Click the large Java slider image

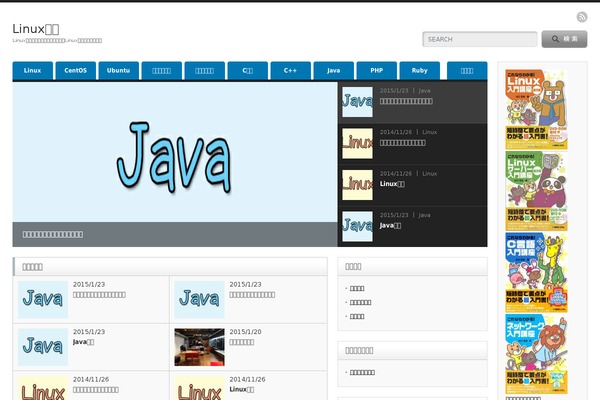[x=175, y=152]
